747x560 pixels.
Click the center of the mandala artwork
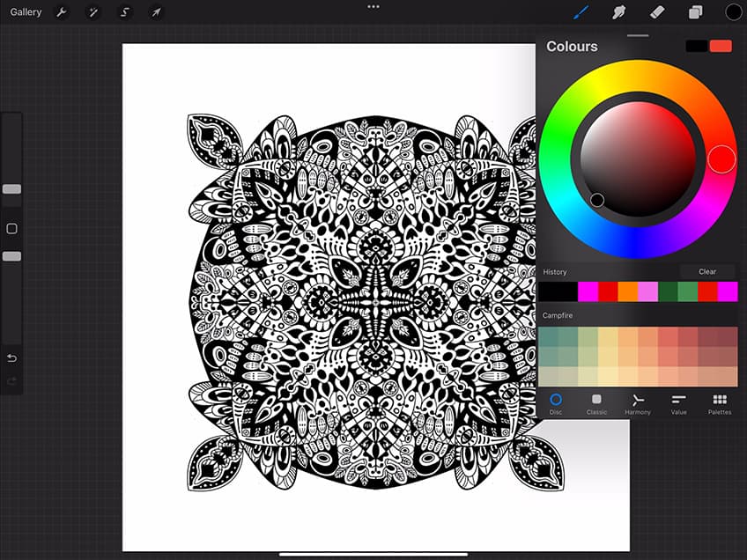375,302
